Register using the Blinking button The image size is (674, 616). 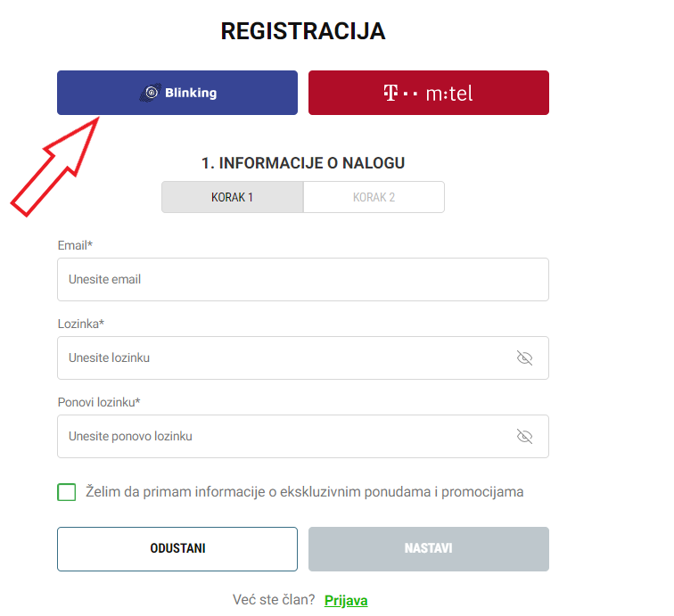tap(177, 93)
